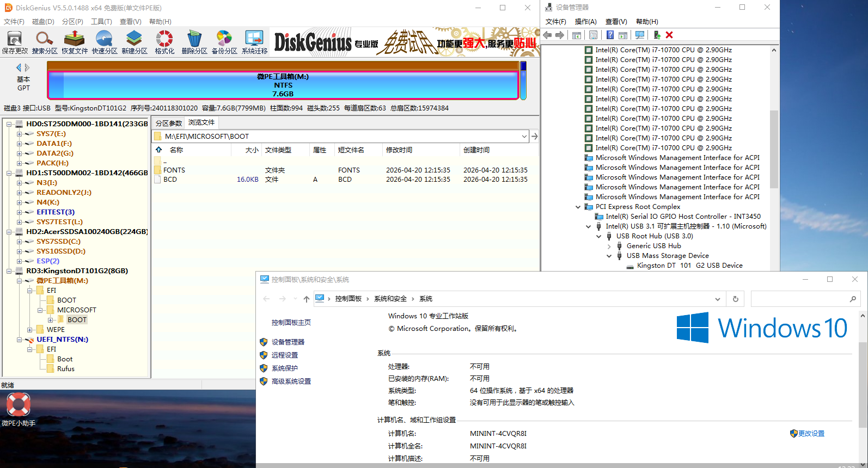Image resolution: width=868 pixels, height=468 pixels.
Task: Expand the Generic USB Hub node
Action: pyautogui.click(x=609, y=246)
